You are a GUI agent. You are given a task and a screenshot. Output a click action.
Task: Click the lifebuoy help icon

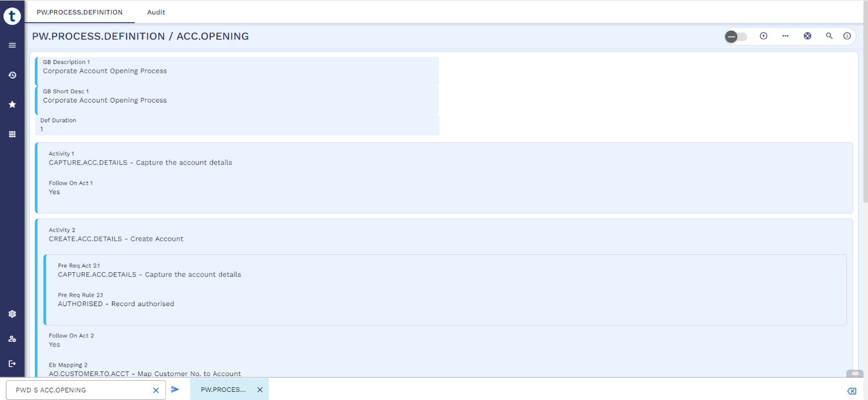click(807, 36)
